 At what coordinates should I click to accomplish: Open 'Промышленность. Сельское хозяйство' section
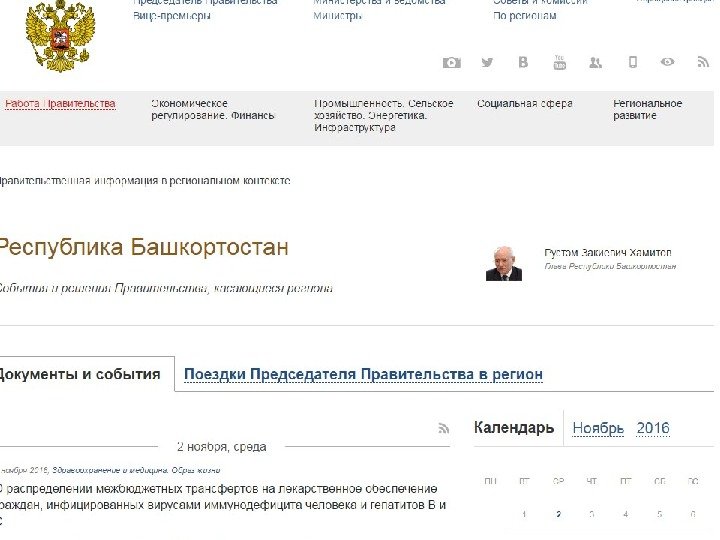(x=383, y=115)
